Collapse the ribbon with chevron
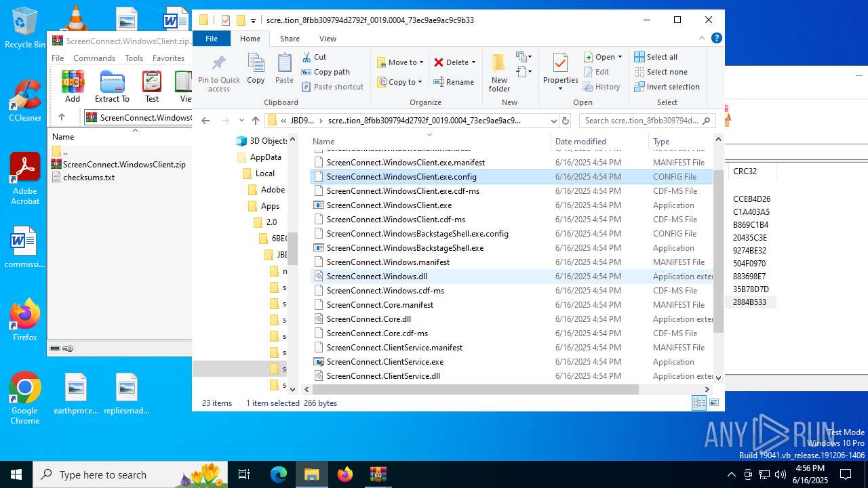 702,39
